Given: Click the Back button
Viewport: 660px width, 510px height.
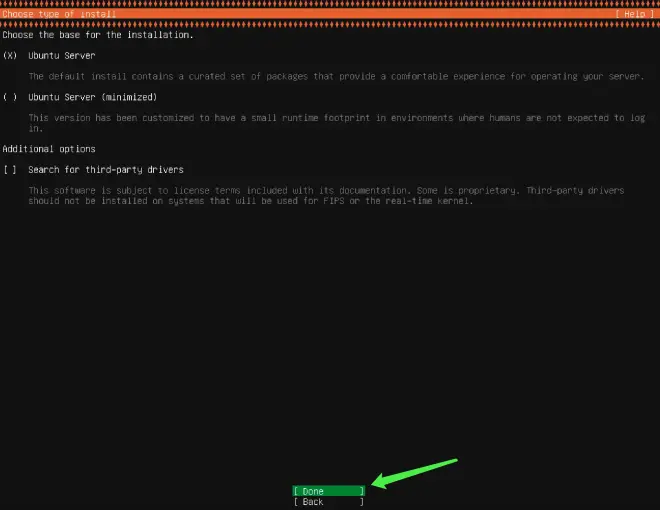Looking at the screenshot, I should [x=328, y=502].
